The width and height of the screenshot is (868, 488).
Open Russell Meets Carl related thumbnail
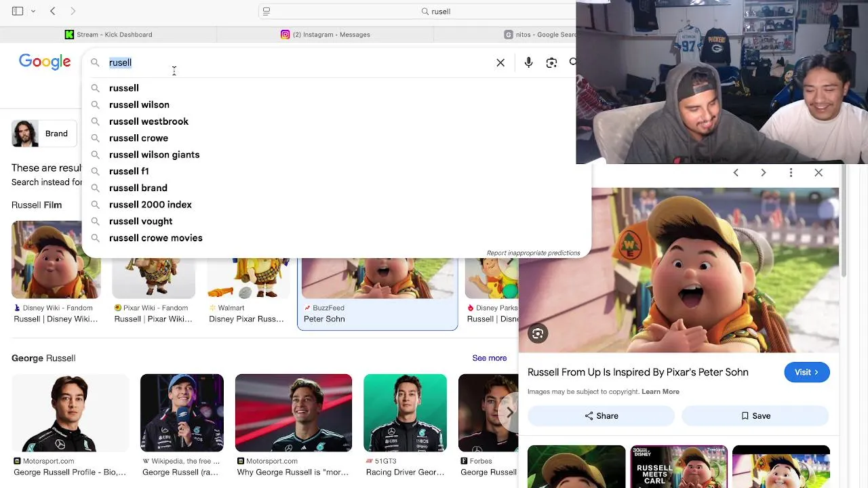(679, 467)
